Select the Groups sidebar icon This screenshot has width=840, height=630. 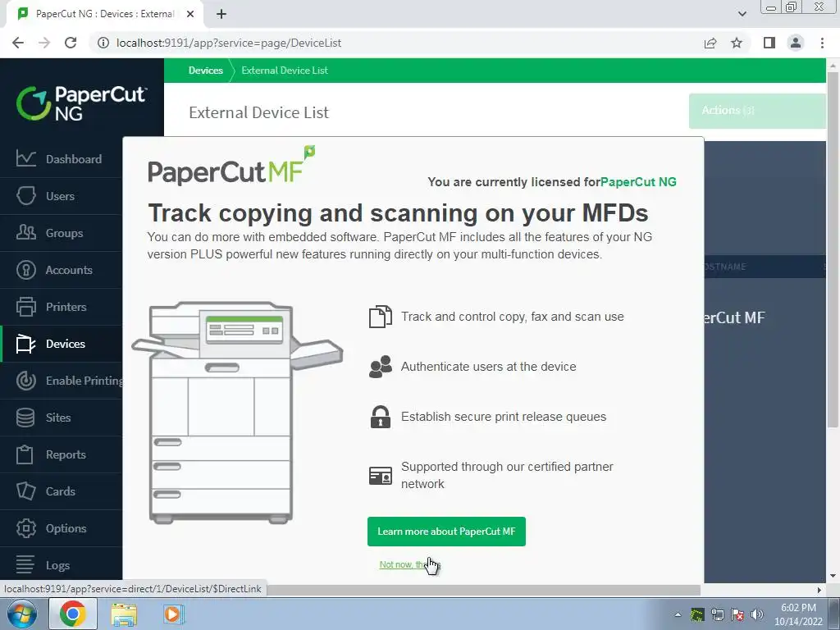pyautogui.click(x=25, y=232)
